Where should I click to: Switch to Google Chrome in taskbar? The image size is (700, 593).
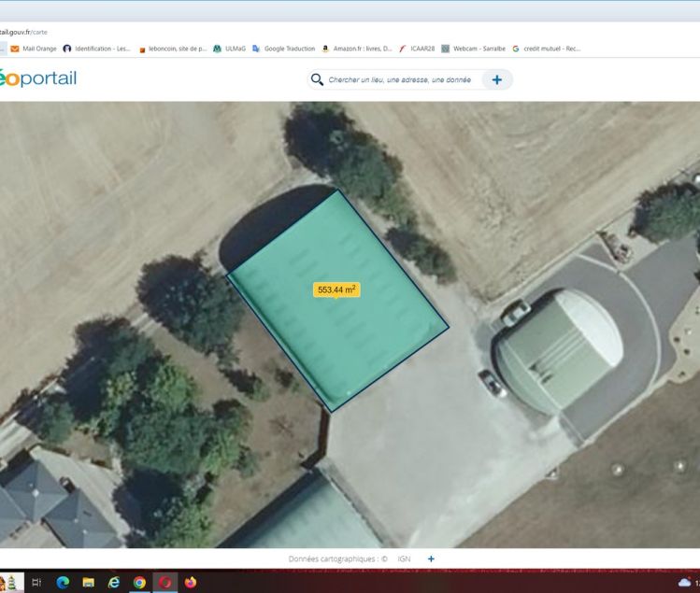click(139, 583)
